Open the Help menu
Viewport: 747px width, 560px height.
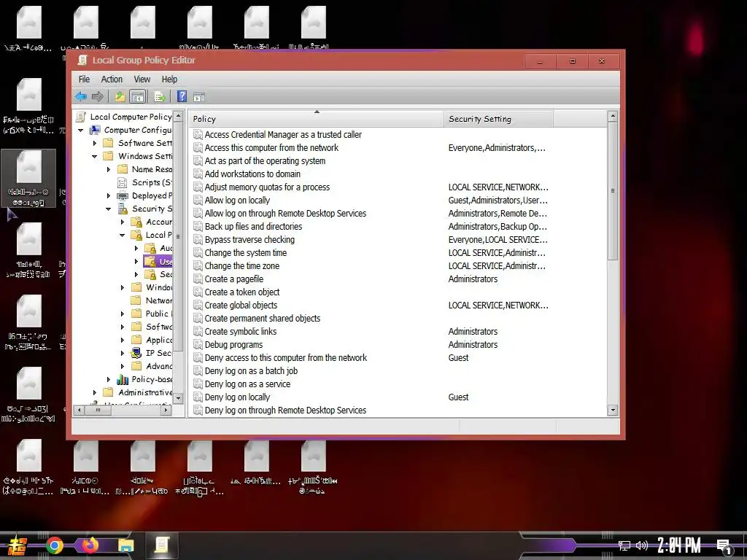(169, 79)
